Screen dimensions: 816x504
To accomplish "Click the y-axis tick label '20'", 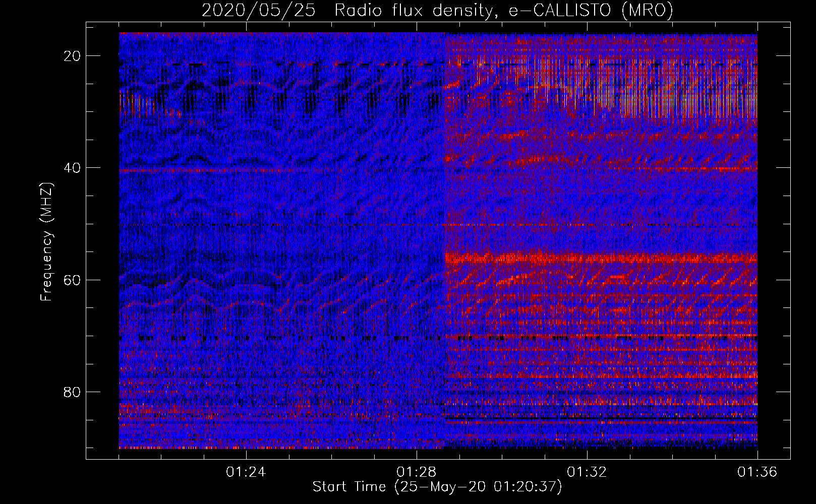I will point(73,56).
